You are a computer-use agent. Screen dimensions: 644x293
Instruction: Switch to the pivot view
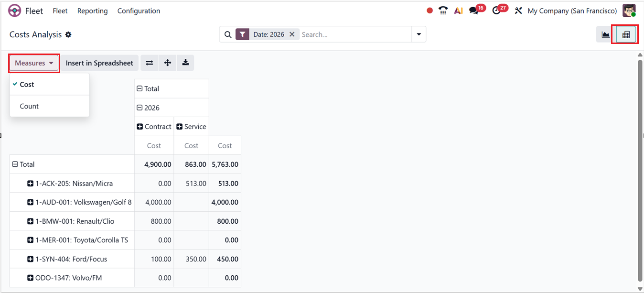(x=626, y=34)
